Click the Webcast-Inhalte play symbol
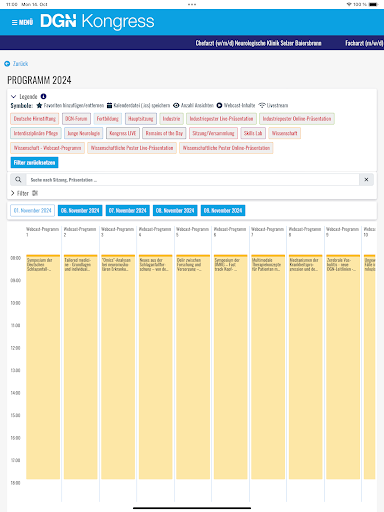Screen dimensions: 384x512 pyautogui.click(x=219, y=105)
